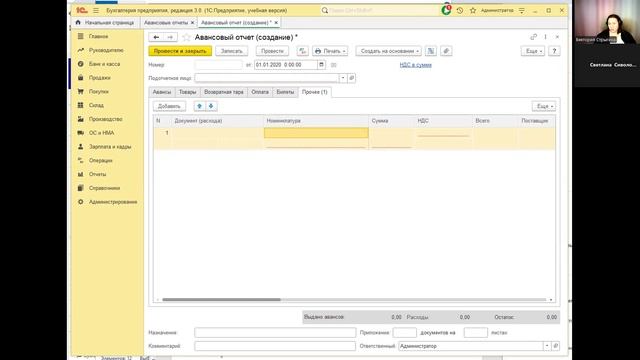This screenshot has width=640, height=360.
Task: Click Провести и закрыть button
Action: click(x=180, y=51)
